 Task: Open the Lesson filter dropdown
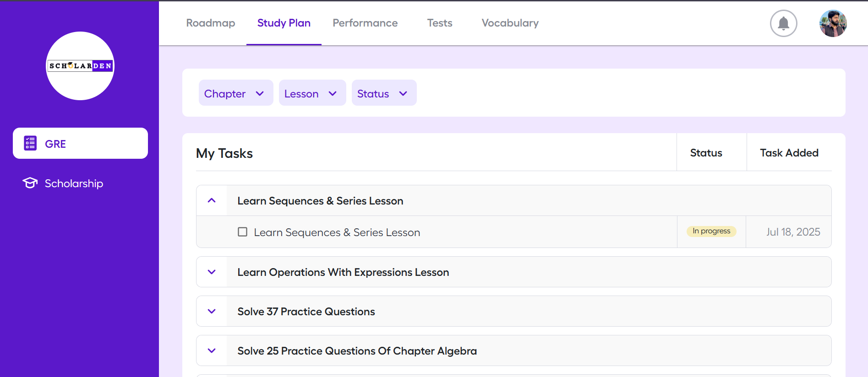click(312, 93)
